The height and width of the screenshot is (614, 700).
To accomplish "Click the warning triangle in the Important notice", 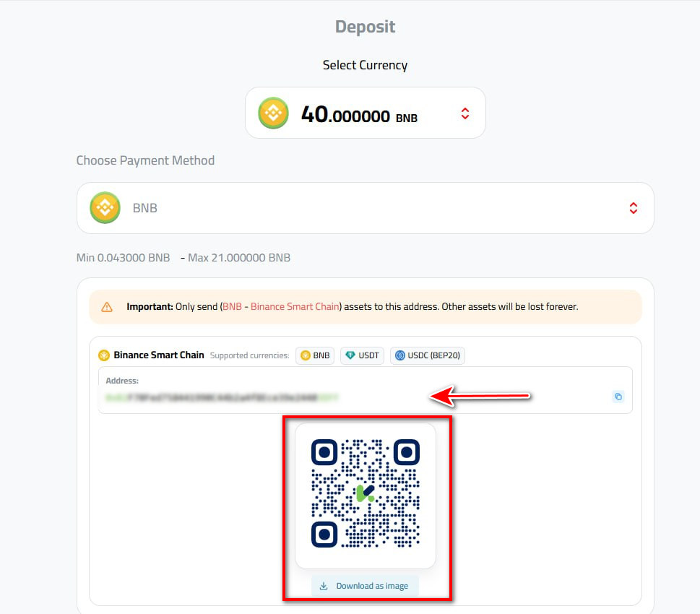I will (x=106, y=306).
